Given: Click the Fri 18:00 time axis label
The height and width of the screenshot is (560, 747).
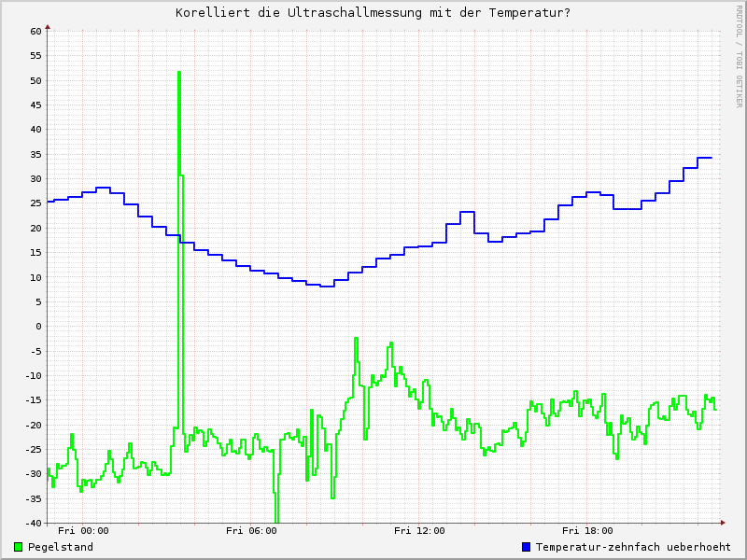Looking at the screenshot, I should [587, 530].
